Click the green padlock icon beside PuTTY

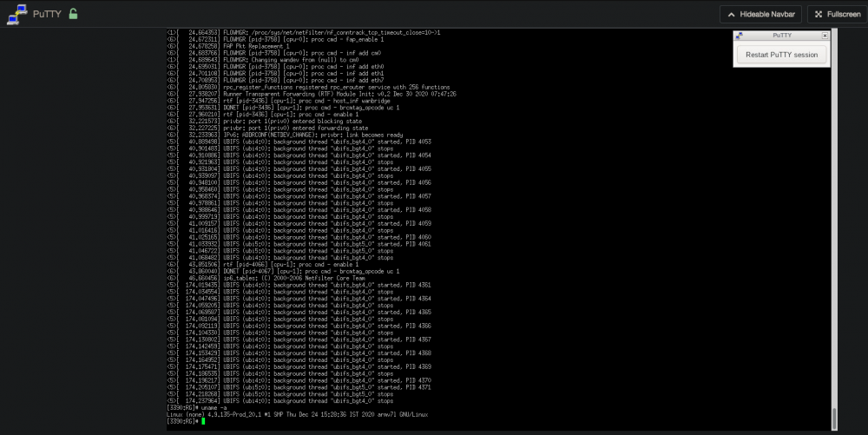(73, 14)
